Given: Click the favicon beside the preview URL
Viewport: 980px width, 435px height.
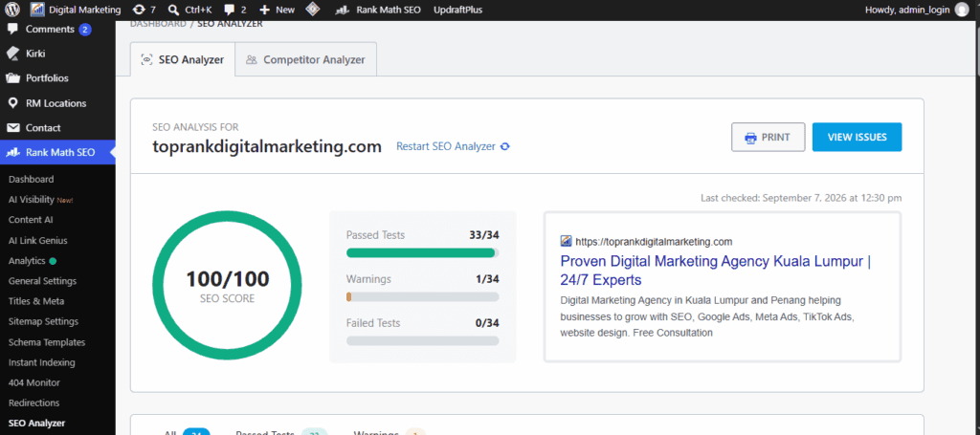Looking at the screenshot, I should coord(567,241).
